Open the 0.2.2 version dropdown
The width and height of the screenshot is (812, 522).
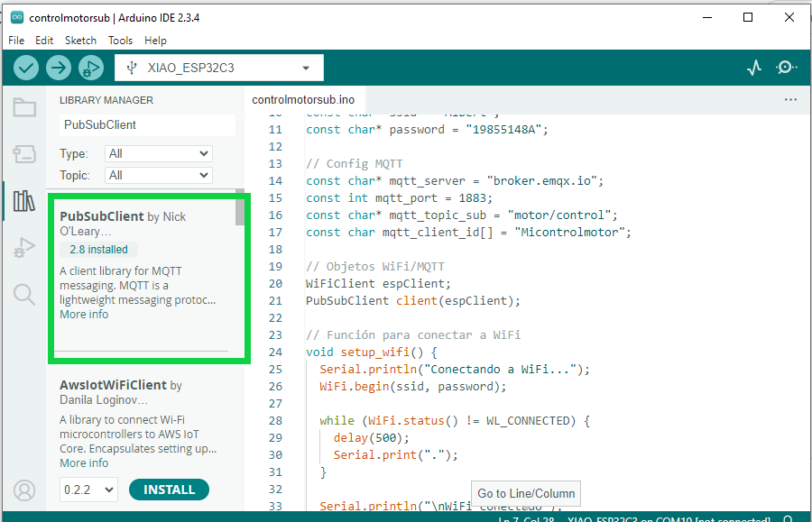click(88, 490)
